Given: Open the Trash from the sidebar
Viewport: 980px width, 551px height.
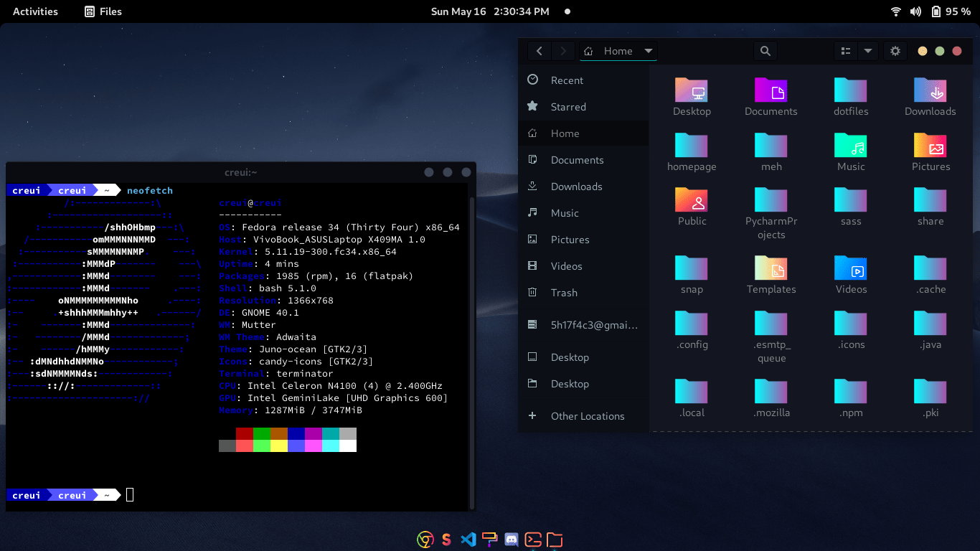Looking at the screenshot, I should tap(564, 293).
